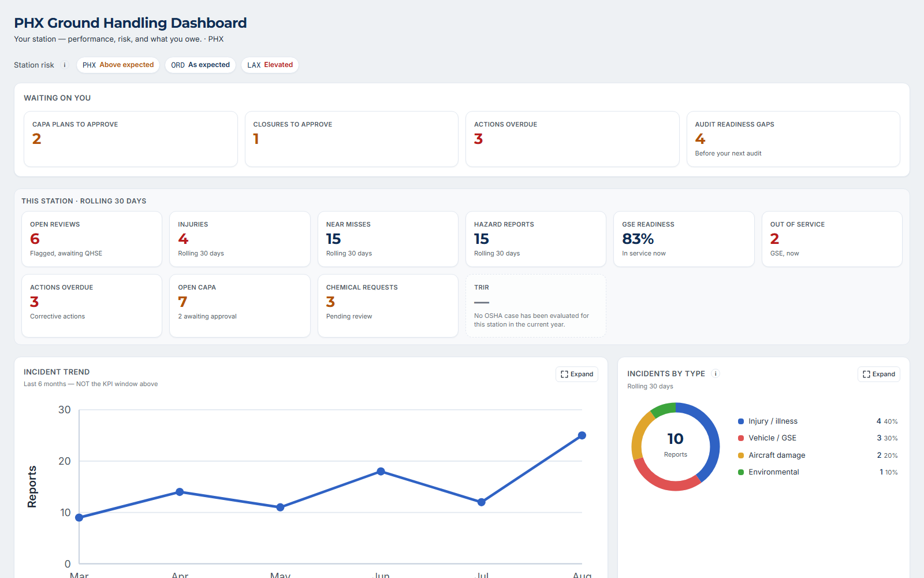Expand the Incidents by Type panel

pyautogui.click(x=879, y=374)
